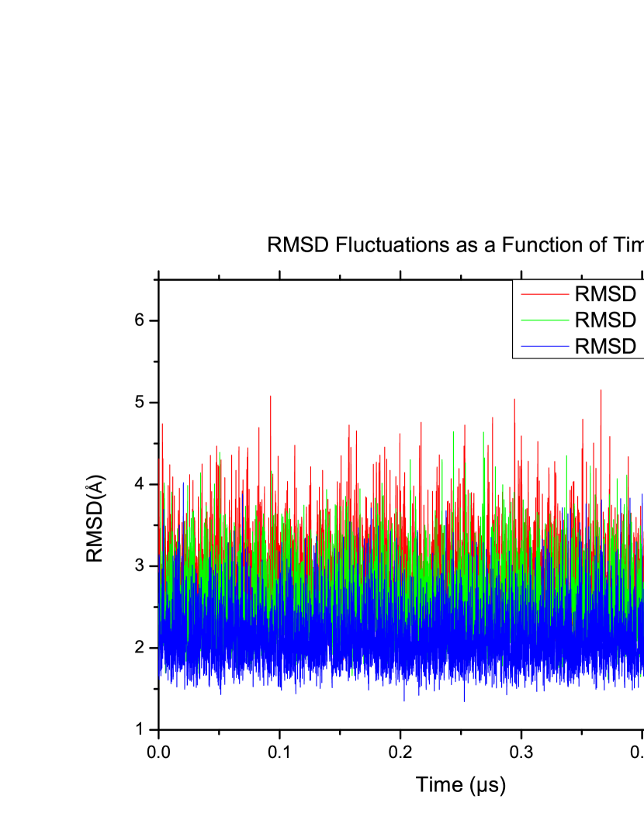Click the x-axis tick label "0.0"
The image size is (644, 834).
pyautogui.click(x=158, y=752)
